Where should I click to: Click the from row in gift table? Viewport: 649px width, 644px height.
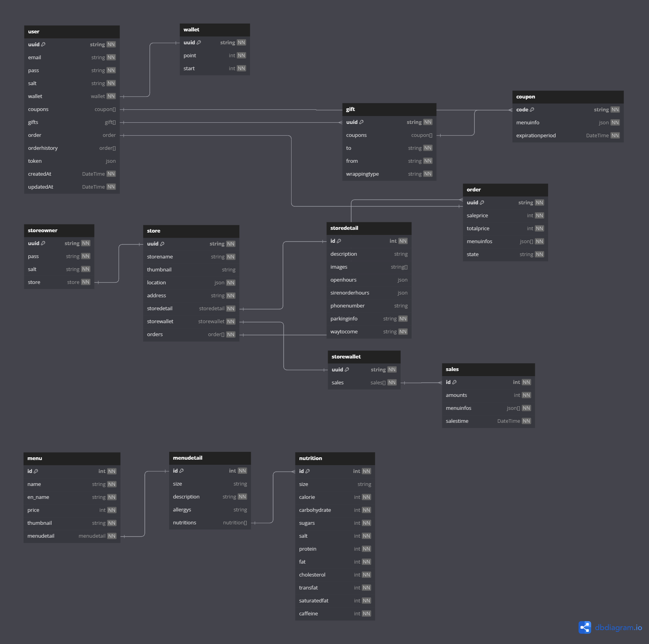coord(389,161)
